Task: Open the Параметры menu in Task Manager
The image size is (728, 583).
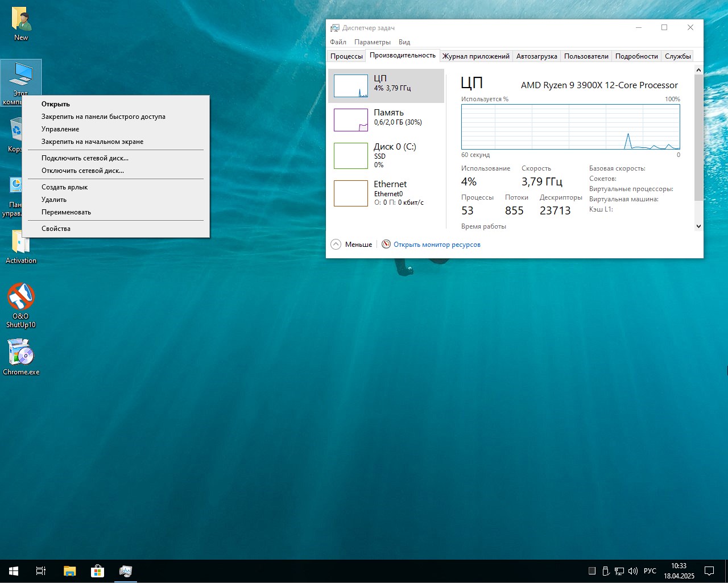Action: (372, 42)
